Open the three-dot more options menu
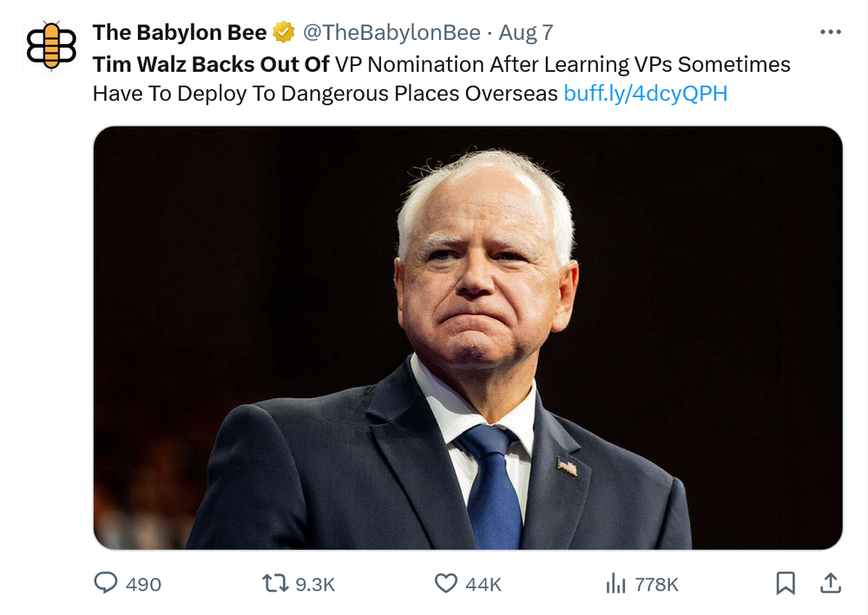 pos(830,32)
